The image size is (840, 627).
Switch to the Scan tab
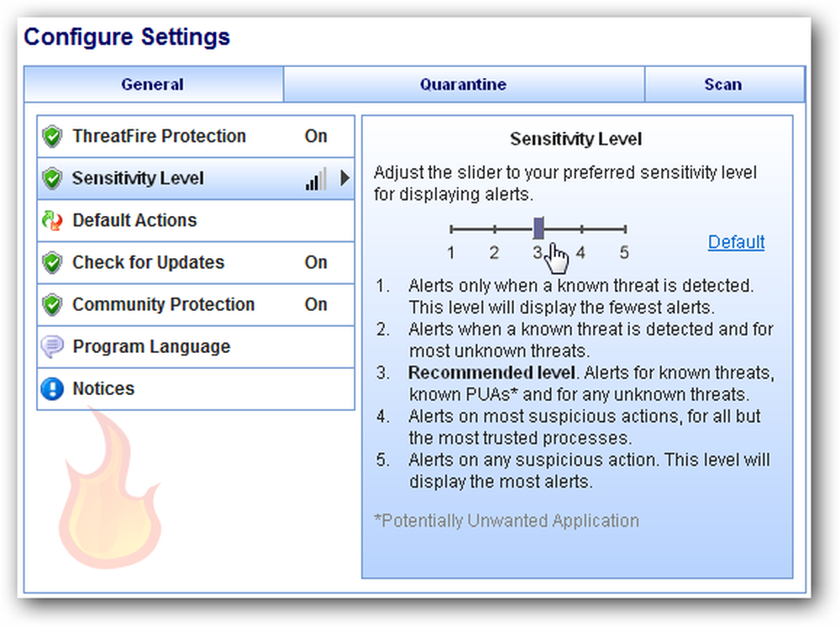[724, 84]
